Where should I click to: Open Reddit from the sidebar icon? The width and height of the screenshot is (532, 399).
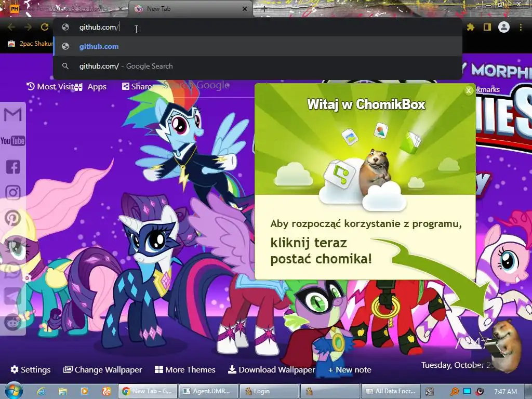coord(13,322)
